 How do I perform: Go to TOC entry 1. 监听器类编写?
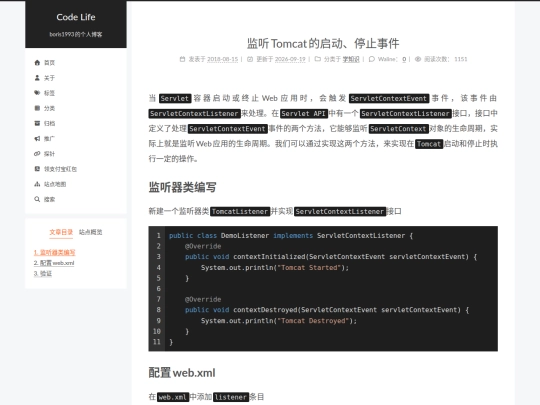tap(54, 252)
